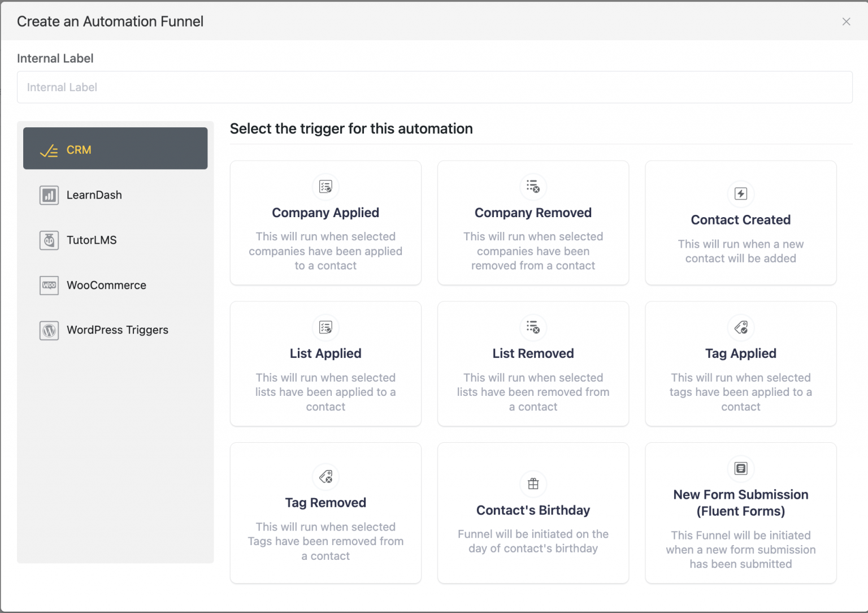Click the WordPress logo in the sidebar

49,330
